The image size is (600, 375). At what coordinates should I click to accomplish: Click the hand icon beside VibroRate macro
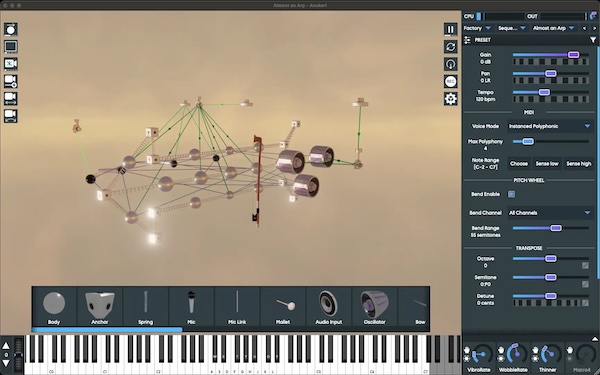click(467, 350)
